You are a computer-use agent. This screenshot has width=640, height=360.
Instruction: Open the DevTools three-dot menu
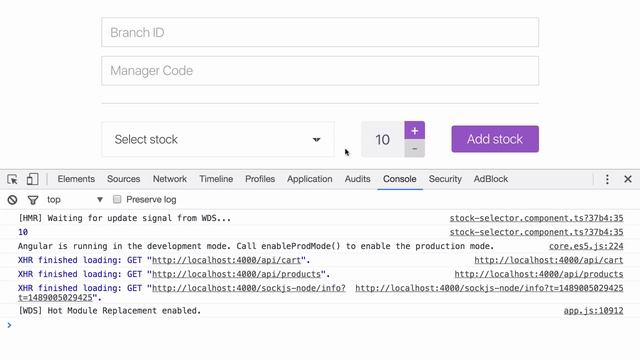607,179
